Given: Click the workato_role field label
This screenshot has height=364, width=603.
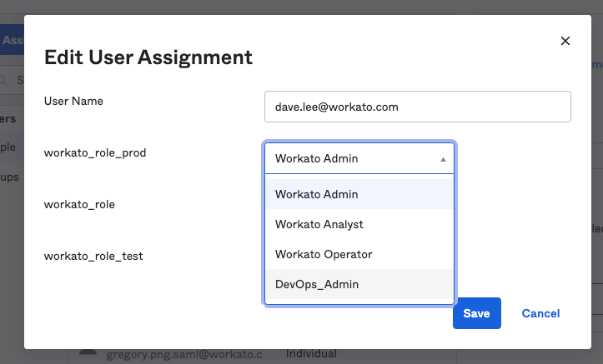Looking at the screenshot, I should [x=79, y=204].
